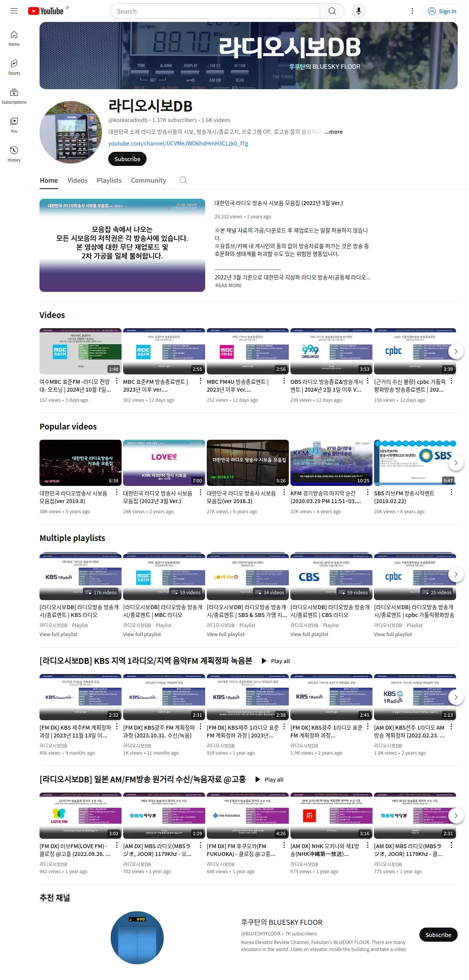The width and height of the screenshot is (469, 980).
Task: Open the hamburger guide menu
Action: point(14,11)
